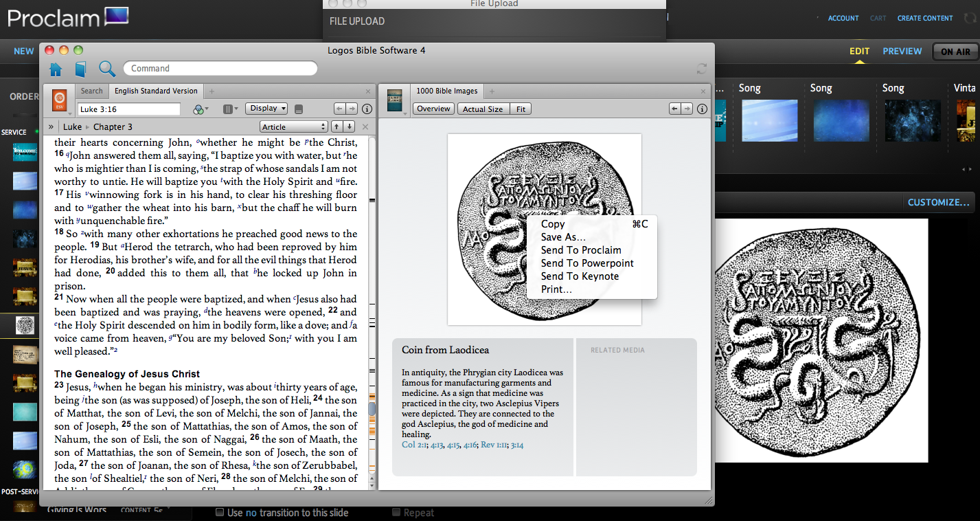Choose Print... from the context menu
The image size is (980, 521).
point(591,289)
